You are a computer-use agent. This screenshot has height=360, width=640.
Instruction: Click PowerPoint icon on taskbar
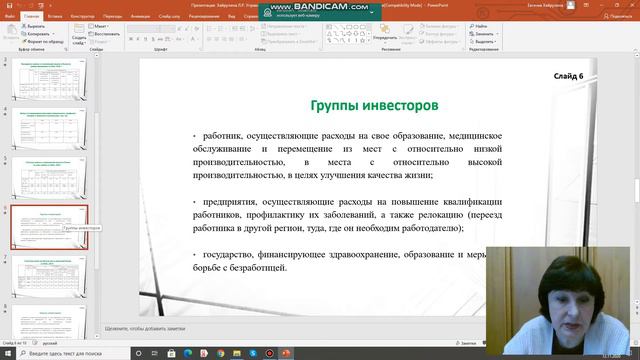point(286,353)
